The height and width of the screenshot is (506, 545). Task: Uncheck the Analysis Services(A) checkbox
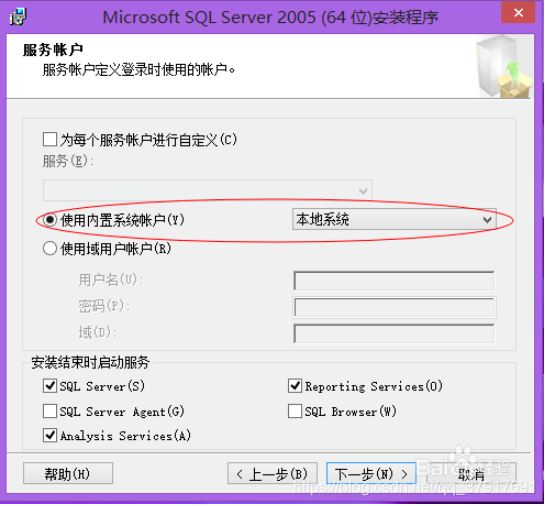click(50, 435)
